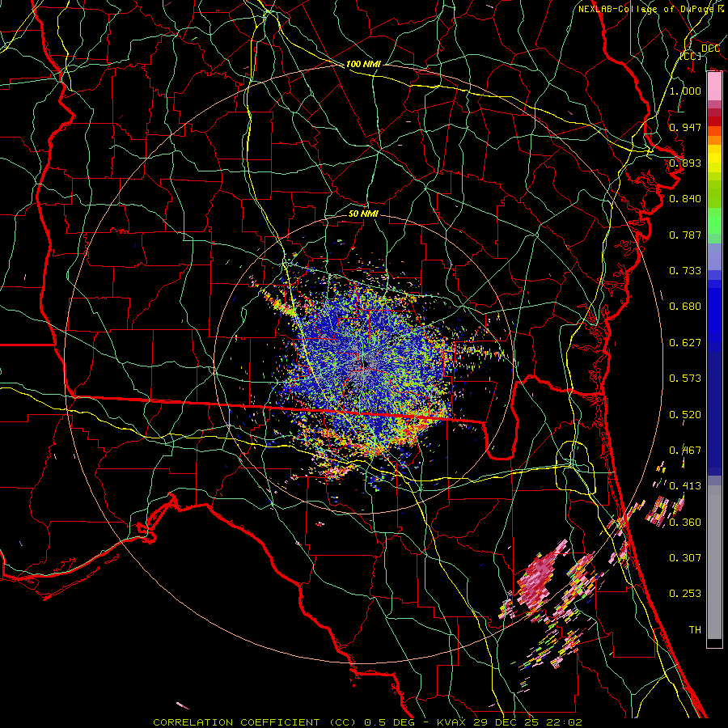Click the 0.413 legend value
Viewport: 728px width, 728px height.
[x=685, y=486]
